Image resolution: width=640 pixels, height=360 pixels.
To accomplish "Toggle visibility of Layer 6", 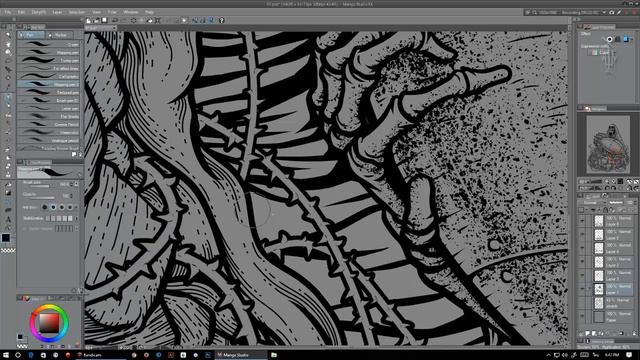I will (582, 221).
